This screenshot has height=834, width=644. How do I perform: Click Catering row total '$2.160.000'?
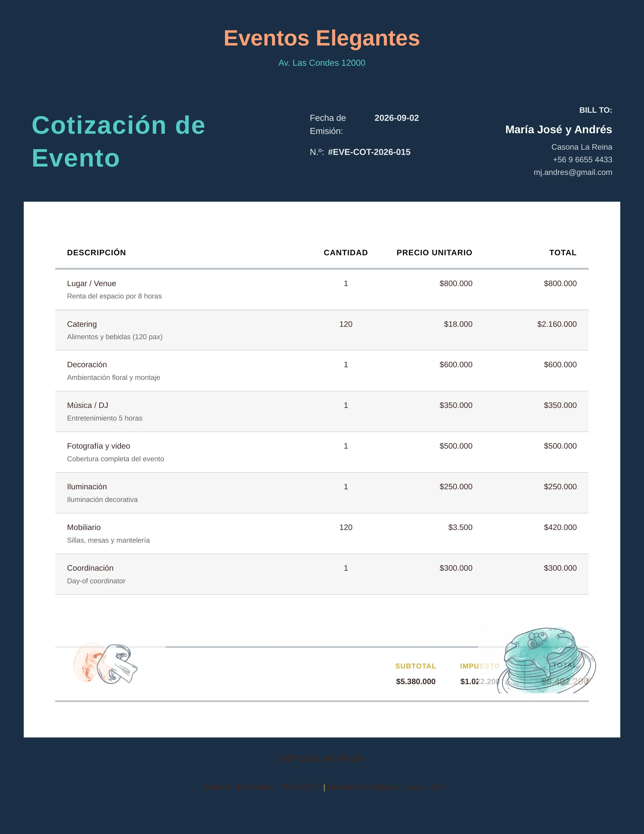pyautogui.click(x=557, y=324)
